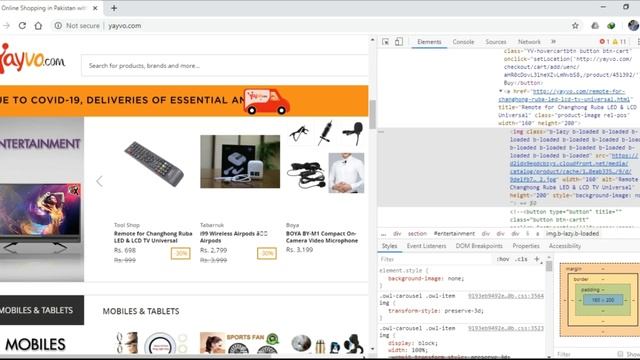Click the red error count indicator
The height and width of the screenshot is (360, 640).
pyautogui.click(x=604, y=42)
